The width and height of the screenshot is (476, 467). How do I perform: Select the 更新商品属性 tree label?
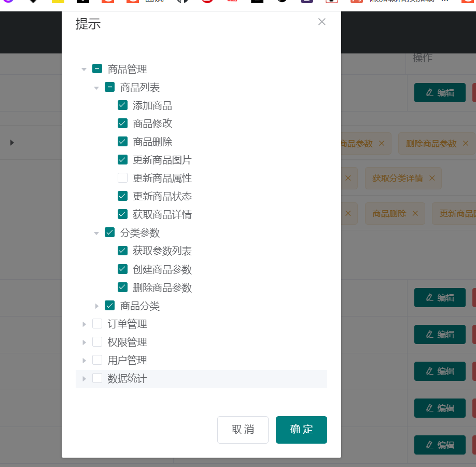coord(162,178)
